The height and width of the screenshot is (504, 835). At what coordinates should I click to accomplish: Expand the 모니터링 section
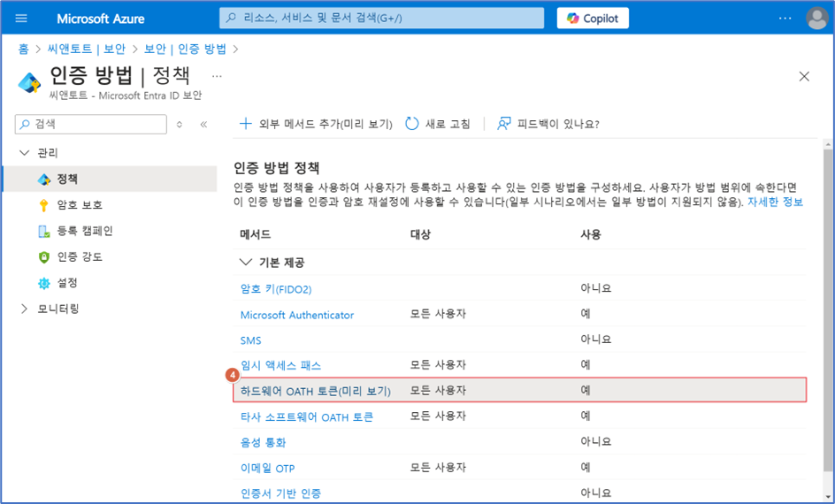tap(24, 309)
